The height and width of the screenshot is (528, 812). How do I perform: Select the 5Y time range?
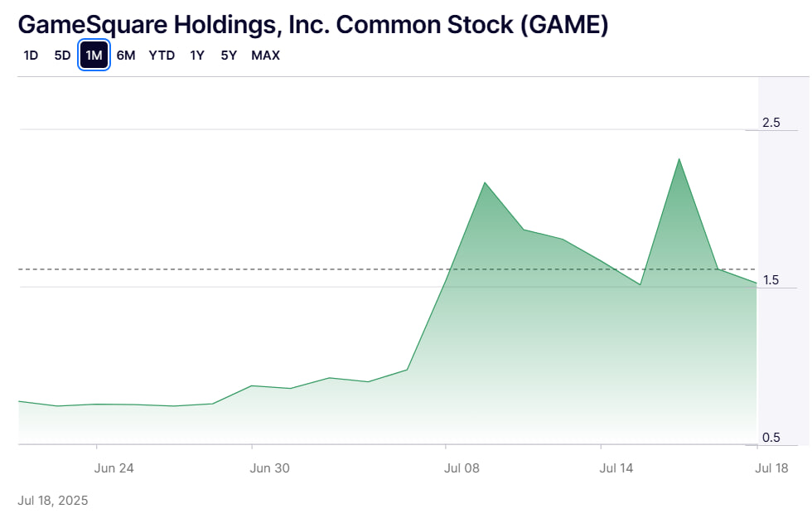click(229, 55)
